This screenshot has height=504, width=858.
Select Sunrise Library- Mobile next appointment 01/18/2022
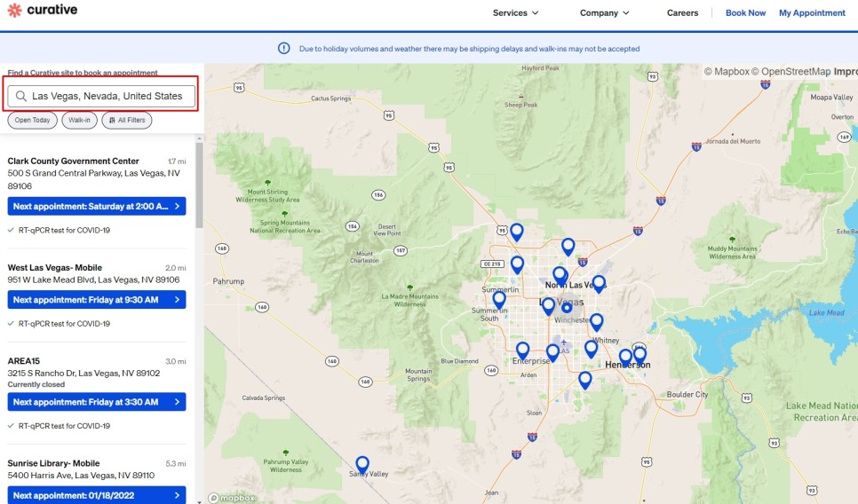[x=97, y=495]
